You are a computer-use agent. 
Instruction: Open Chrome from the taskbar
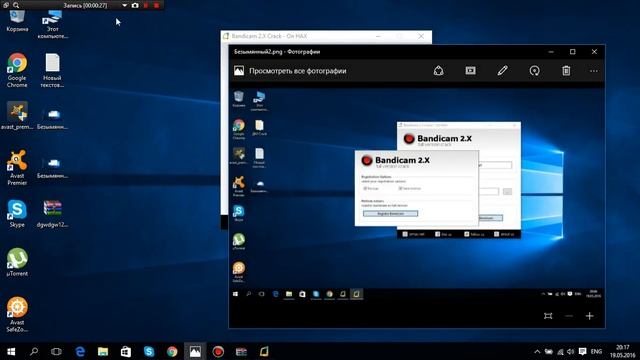pyautogui.click(x=172, y=351)
